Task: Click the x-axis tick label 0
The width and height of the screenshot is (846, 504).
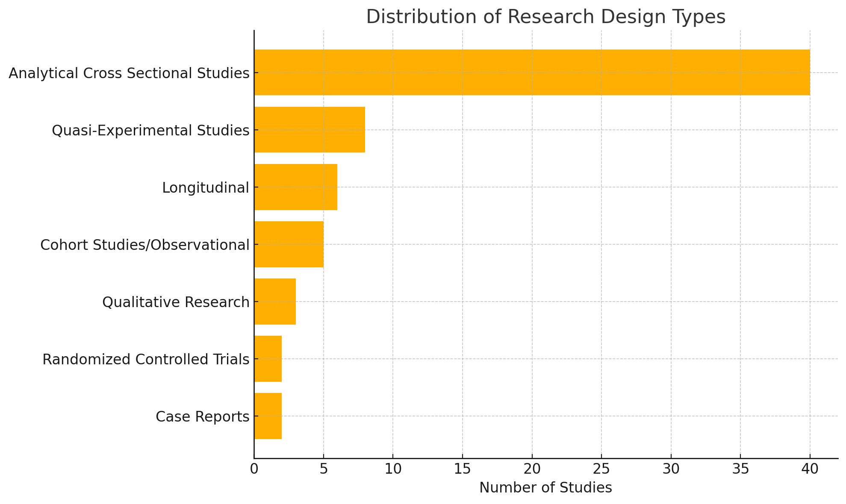Action: click(254, 469)
